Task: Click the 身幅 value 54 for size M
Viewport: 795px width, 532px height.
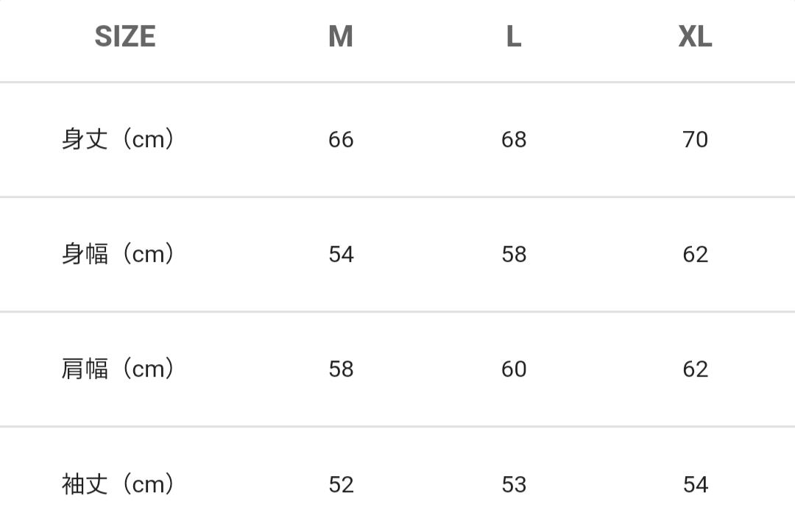Action: 341,255
